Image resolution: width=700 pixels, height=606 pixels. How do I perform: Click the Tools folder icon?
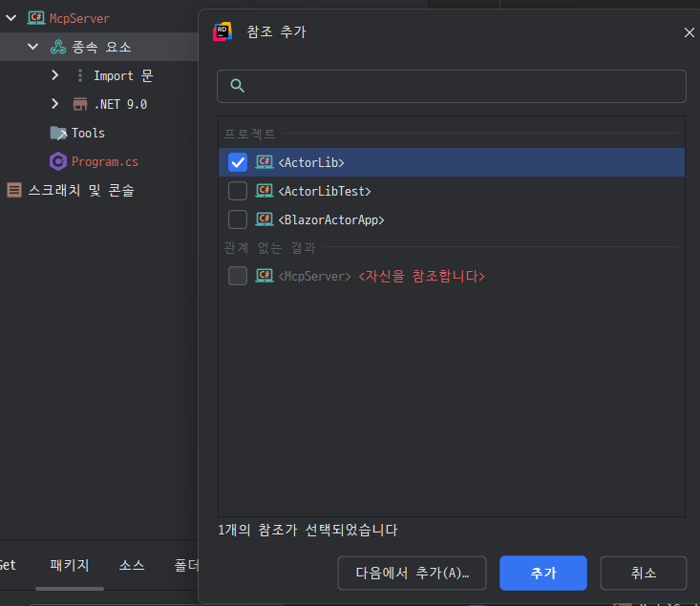tap(58, 133)
